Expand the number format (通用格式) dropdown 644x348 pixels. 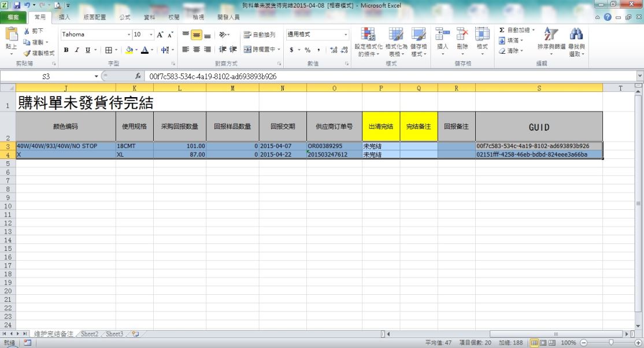[x=346, y=35]
